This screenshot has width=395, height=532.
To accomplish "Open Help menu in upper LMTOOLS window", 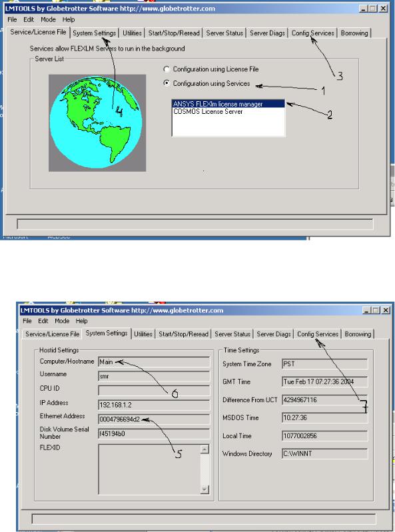I will 69,20.
